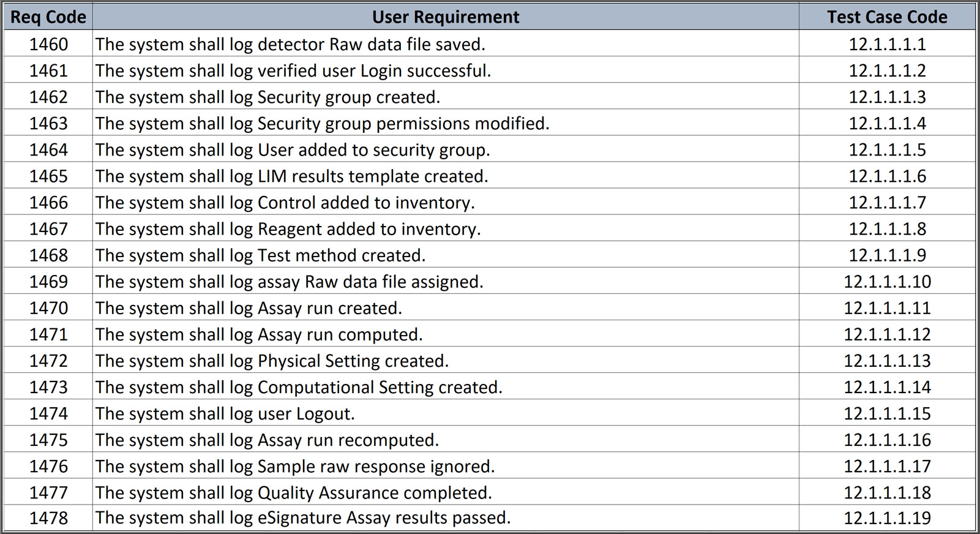Select requirement code cell 1472

pos(48,359)
